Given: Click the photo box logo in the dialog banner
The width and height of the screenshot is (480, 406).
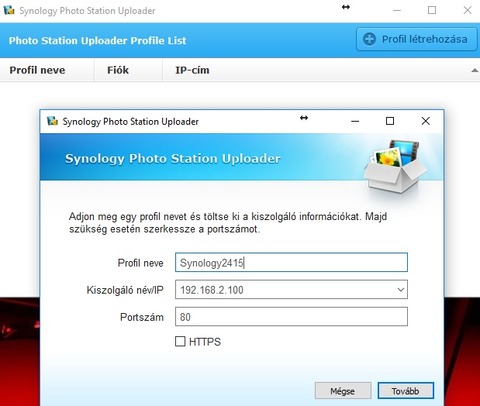Looking at the screenshot, I should tap(395, 167).
